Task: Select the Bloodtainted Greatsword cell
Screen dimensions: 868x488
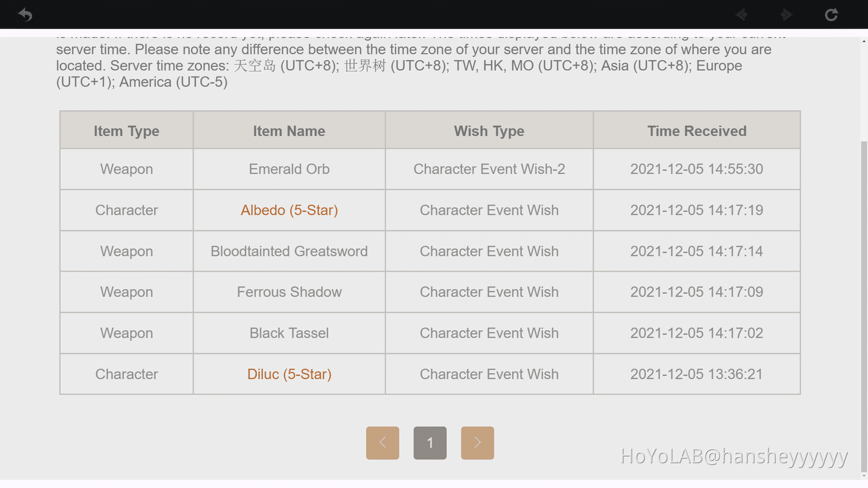Action: 289,251
